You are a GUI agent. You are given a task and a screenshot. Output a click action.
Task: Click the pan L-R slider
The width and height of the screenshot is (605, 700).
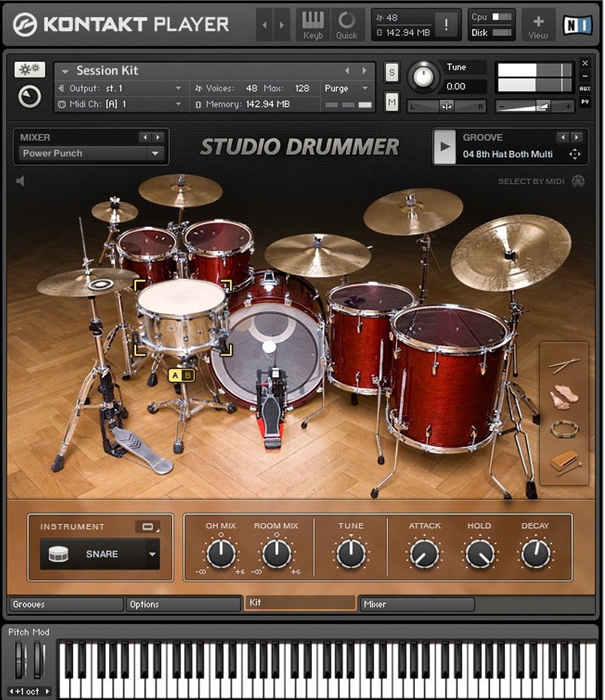(446, 106)
